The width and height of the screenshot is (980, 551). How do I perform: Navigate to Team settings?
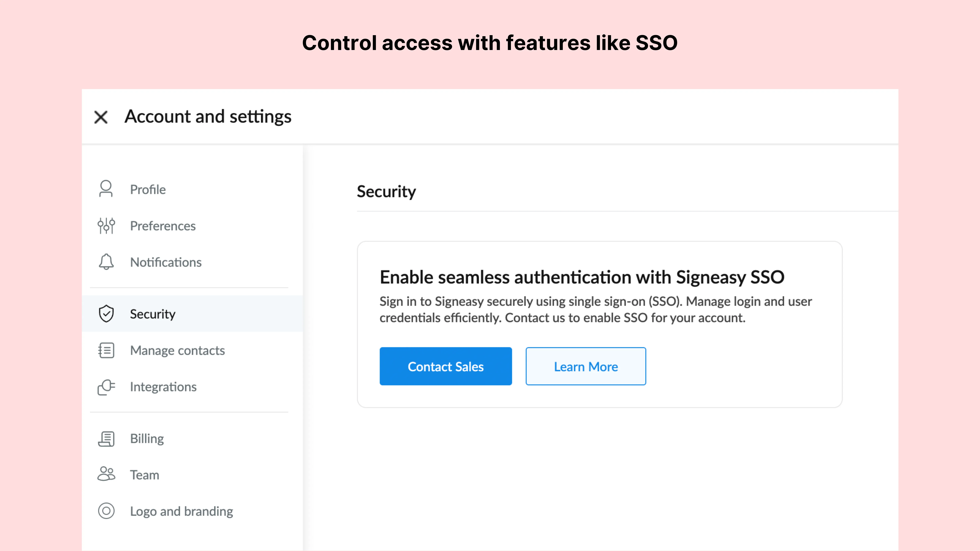click(x=145, y=475)
